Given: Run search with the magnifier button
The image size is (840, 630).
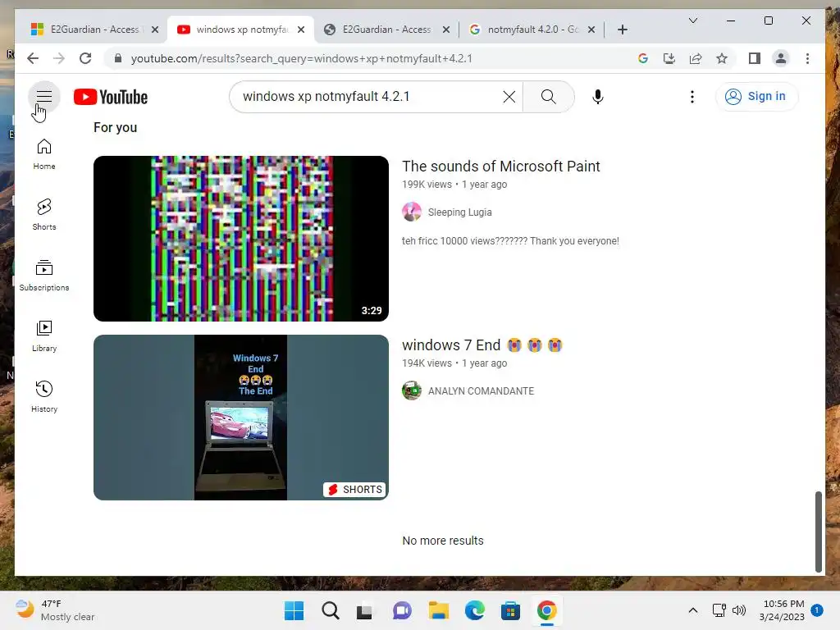Looking at the screenshot, I should [548, 97].
